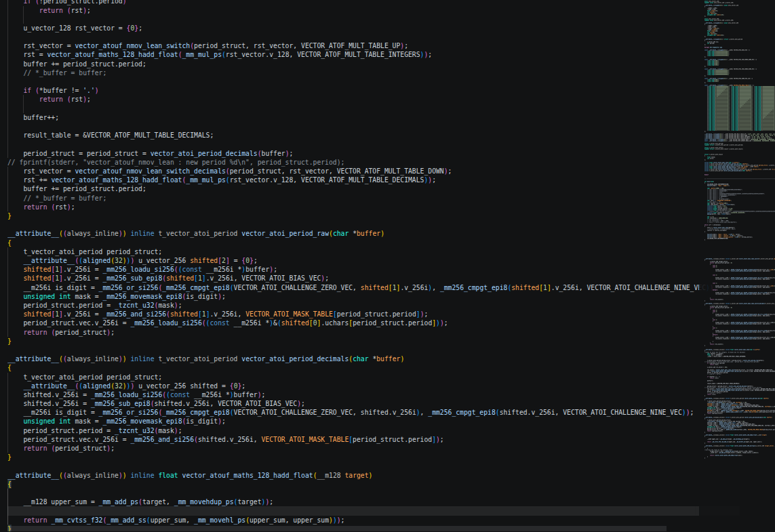
Task: Click the commented-out fprintf(stderr line
Action: (x=176, y=162)
